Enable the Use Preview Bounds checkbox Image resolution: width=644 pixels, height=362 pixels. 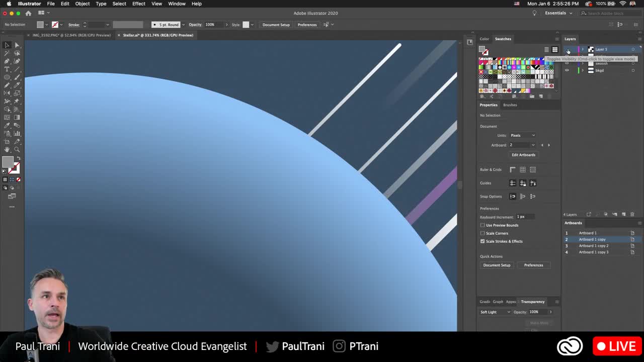click(483, 225)
